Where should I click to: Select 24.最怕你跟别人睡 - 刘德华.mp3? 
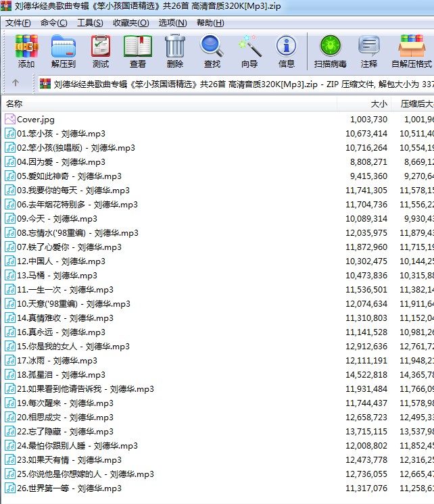coord(77,445)
